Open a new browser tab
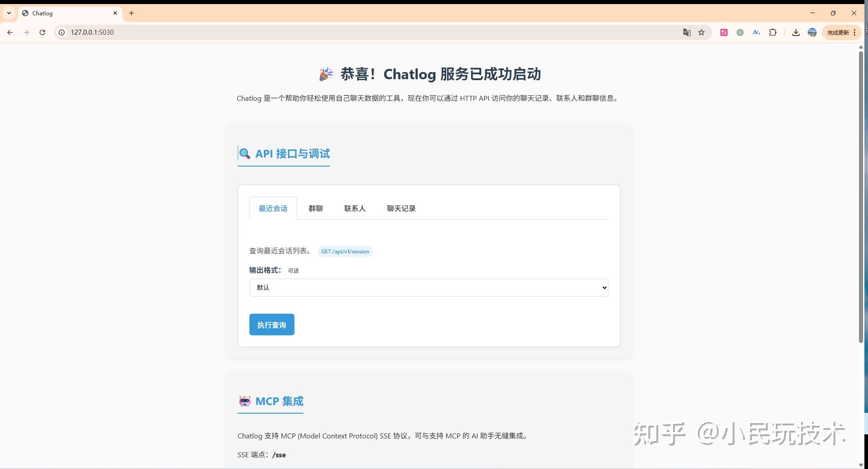 click(131, 13)
